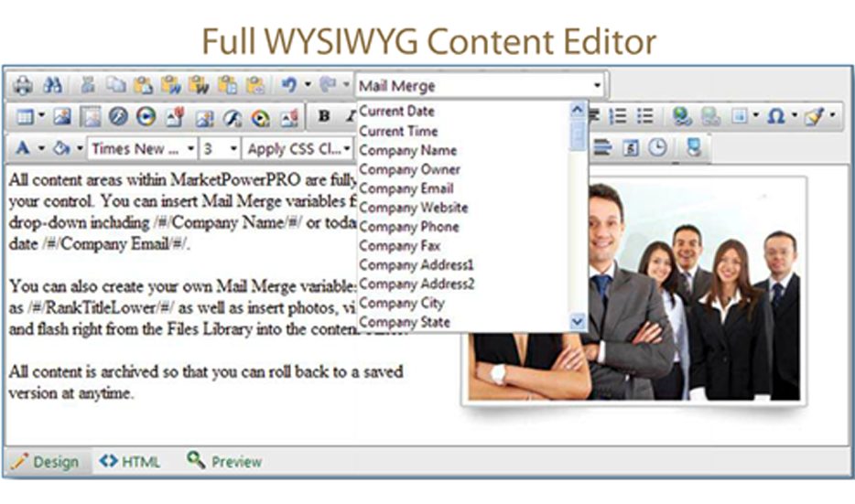Image resolution: width=855 pixels, height=504 pixels.
Task: Open the Format Stripper dropdown arrow
Action: pyautogui.click(x=833, y=115)
